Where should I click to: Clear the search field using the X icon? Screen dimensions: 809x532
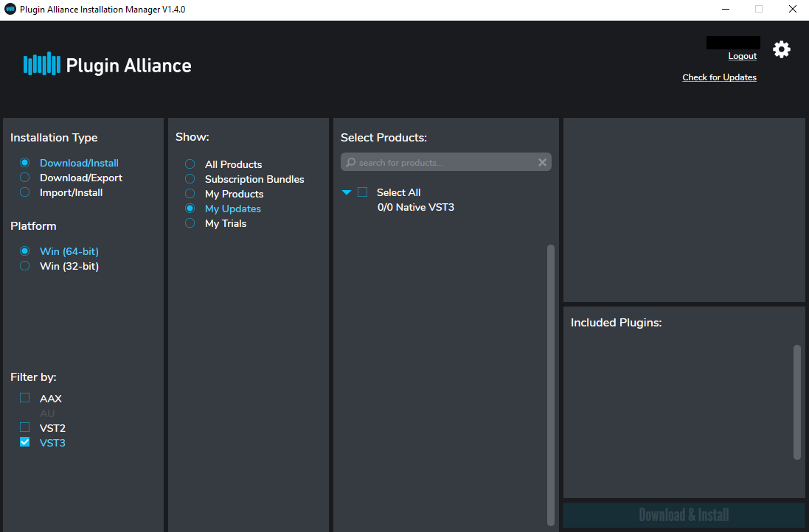(x=542, y=162)
